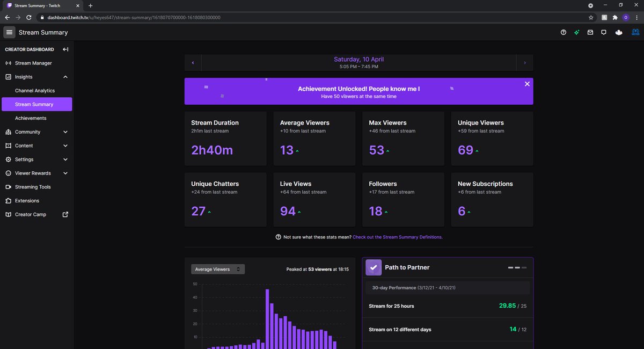Image resolution: width=644 pixels, height=349 pixels.
Task: Open the Average Viewers chart dropdown
Action: pyautogui.click(x=218, y=269)
